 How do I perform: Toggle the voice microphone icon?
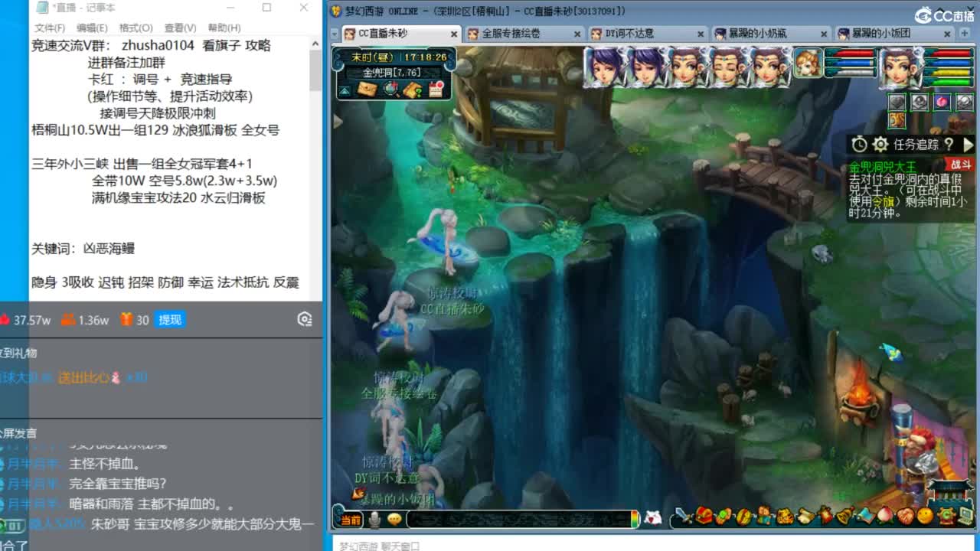pyautogui.click(x=374, y=520)
